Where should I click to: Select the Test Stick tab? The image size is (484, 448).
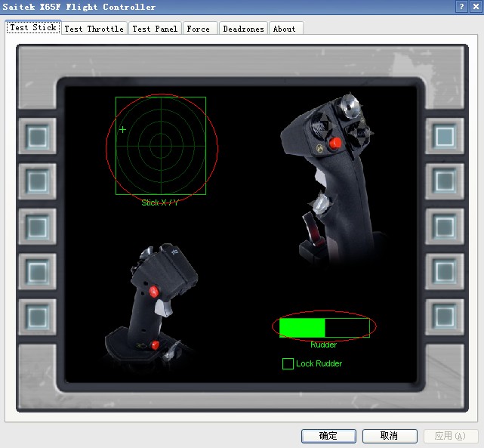coord(33,27)
